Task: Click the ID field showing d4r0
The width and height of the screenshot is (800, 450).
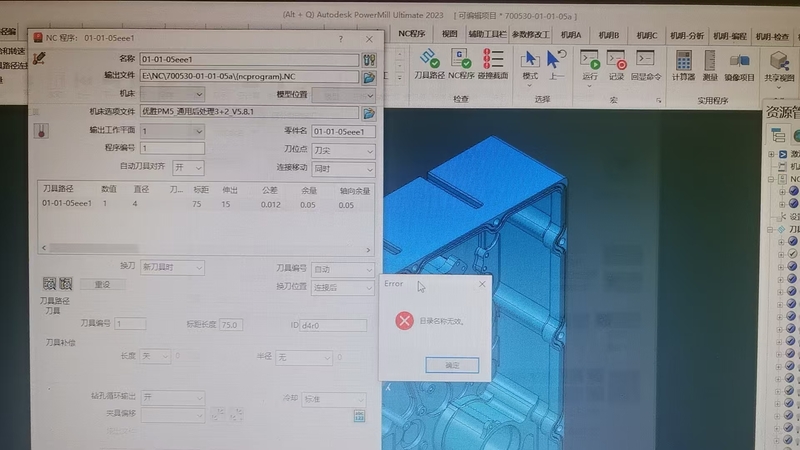Action: 333,325
